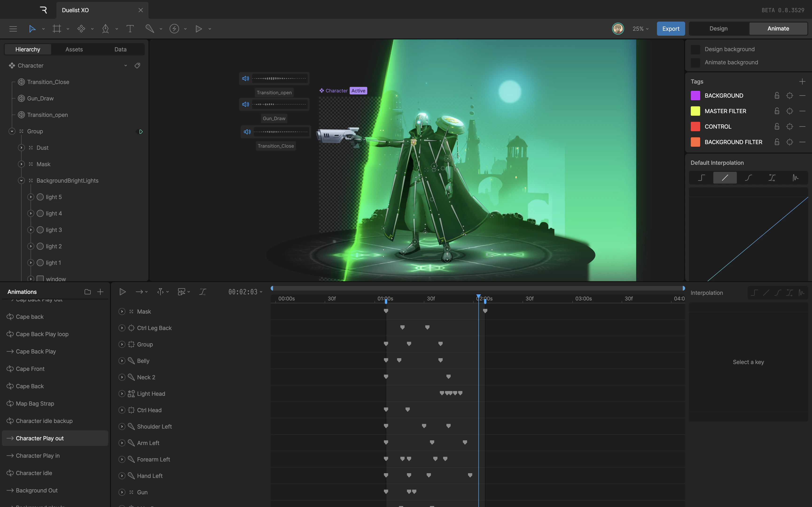Enable the Design background checkbox

click(x=695, y=49)
